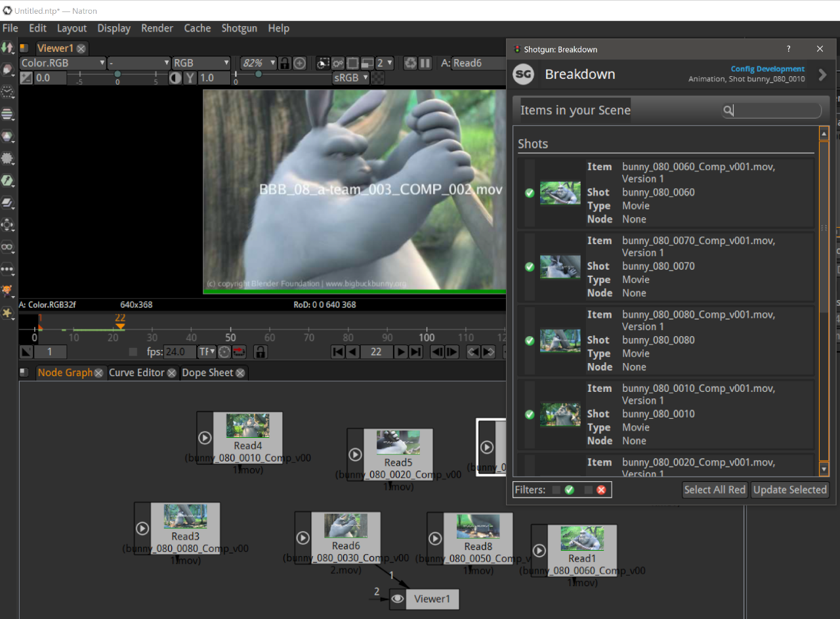Open the Render menu
Screen dimensions: 840x619
[x=157, y=28]
